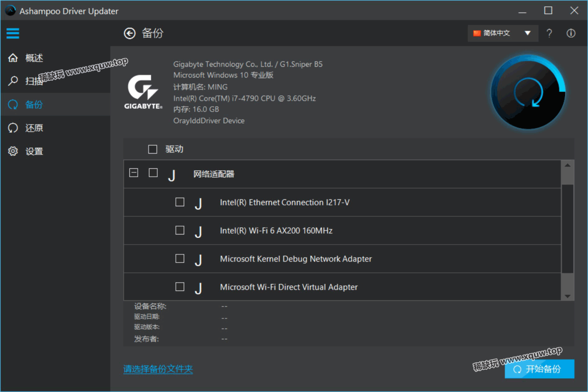The width and height of the screenshot is (588, 392).
Task: Click the 开始备份 button
Action: click(539, 369)
